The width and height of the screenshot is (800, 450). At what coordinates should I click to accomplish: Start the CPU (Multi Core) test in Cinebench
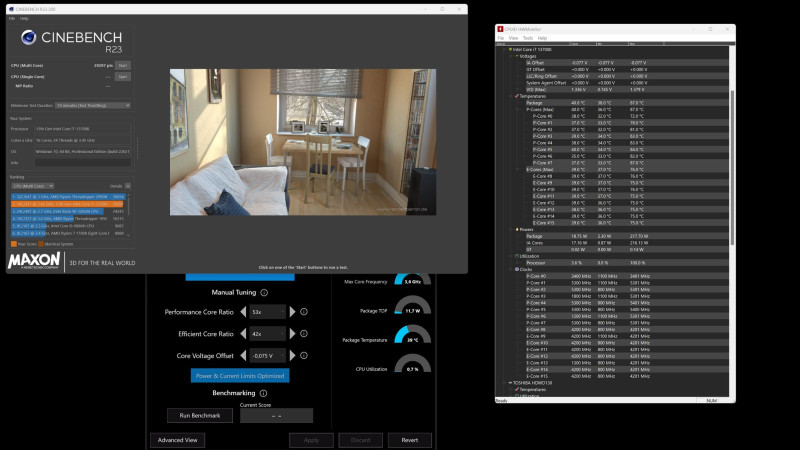click(x=122, y=65)
